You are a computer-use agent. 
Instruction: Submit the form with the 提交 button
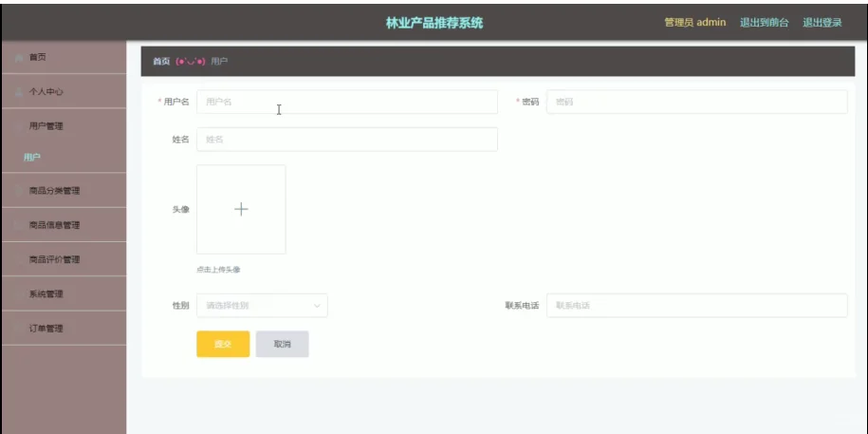tap(223, 344)
